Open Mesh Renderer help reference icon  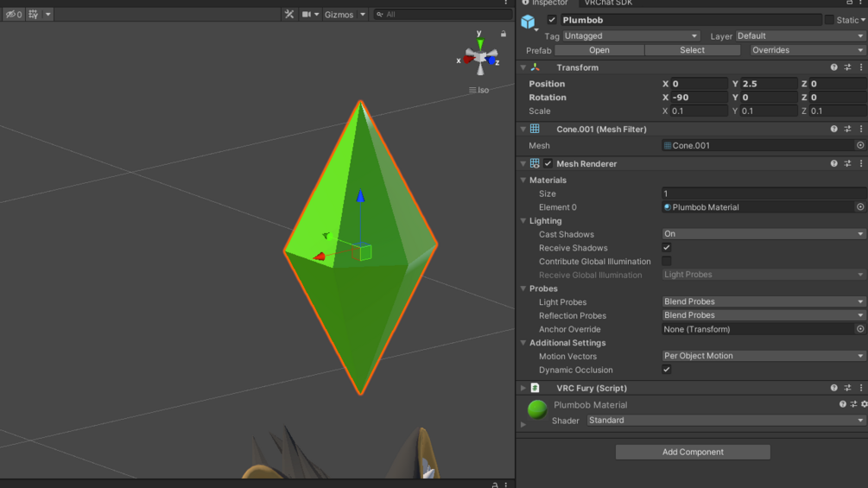click(833, 164)
